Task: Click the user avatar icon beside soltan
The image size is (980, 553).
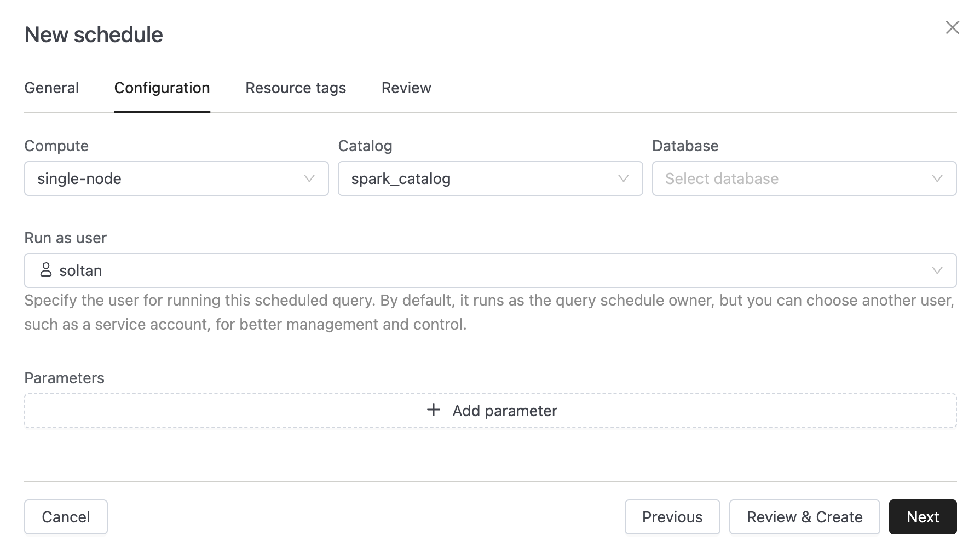Action: pos(46,270)
